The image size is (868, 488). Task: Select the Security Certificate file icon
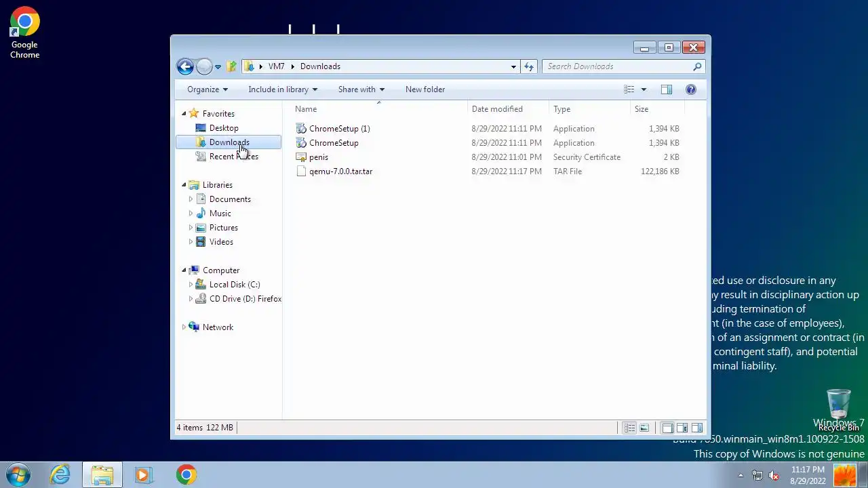301,157
